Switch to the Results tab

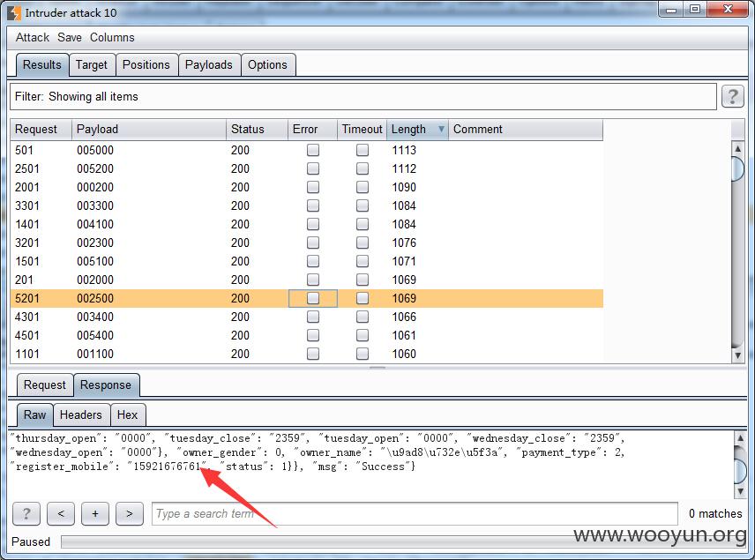[x=42, y=65]
